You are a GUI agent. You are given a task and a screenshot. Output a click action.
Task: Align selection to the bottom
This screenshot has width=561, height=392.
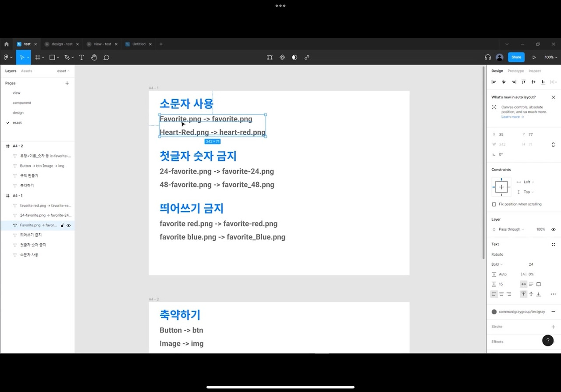[543, 82]
